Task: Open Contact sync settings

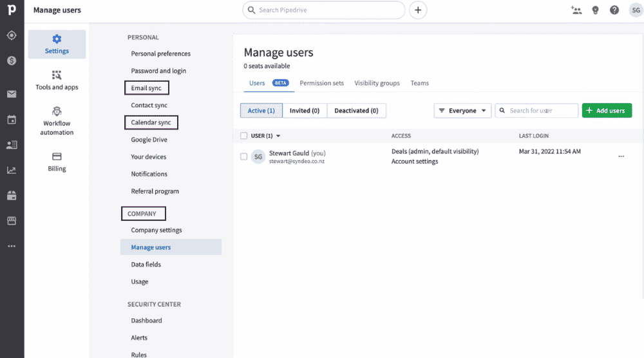Action: pyautogui.click(x=149, y=105)
